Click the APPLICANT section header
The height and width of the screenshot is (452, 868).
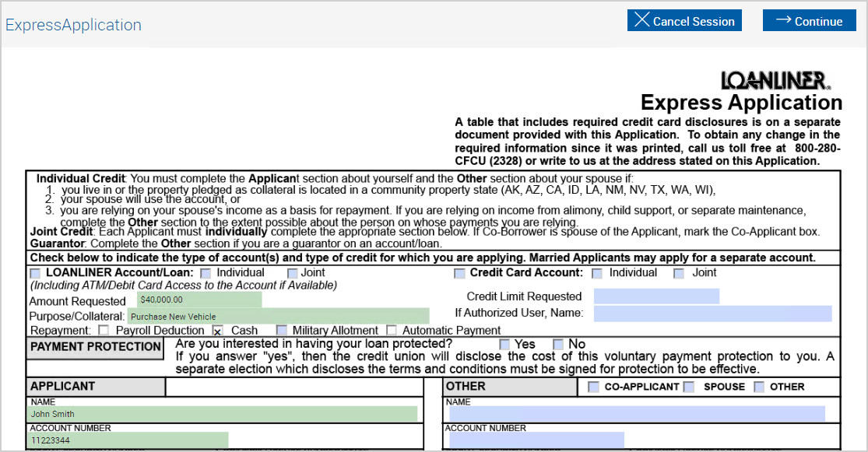[x=96, y=387]
